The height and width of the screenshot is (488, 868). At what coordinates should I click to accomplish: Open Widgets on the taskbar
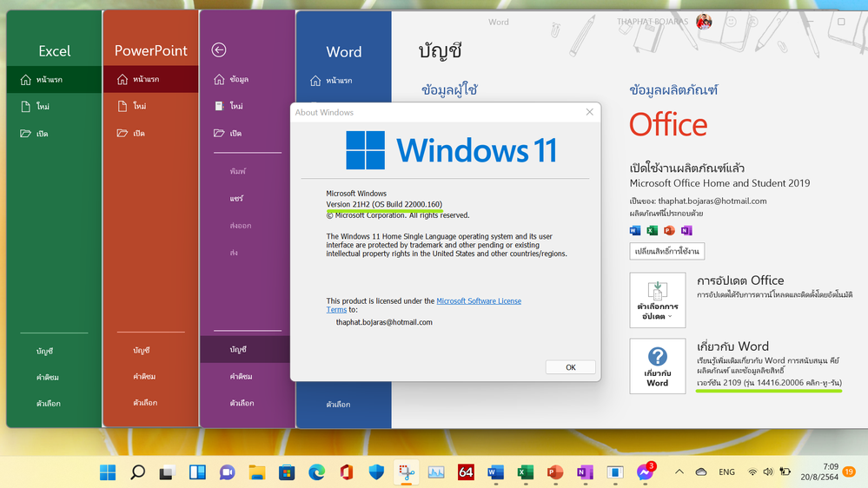(x=197, y=472)
